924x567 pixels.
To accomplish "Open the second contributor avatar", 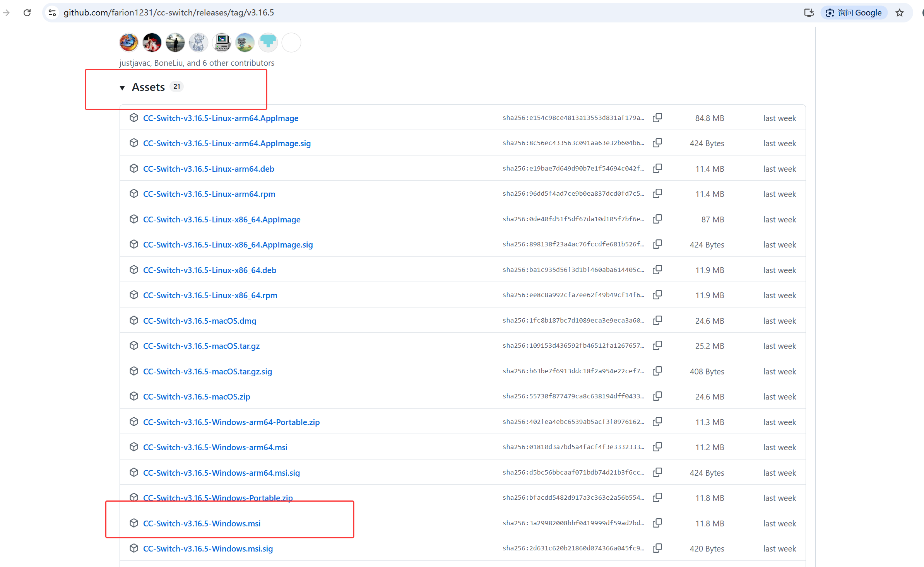I will (x=152, y=43).
